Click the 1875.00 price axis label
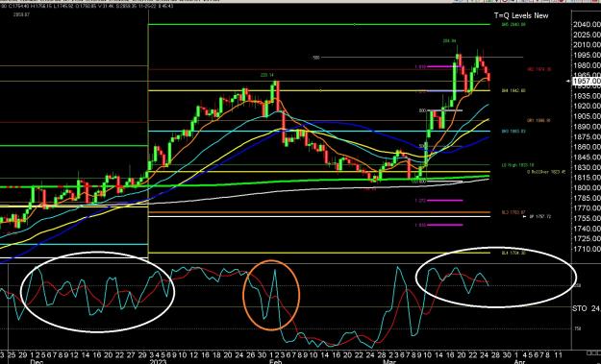The height and width of the screenshot is (364, 601). tap(587, 136)
